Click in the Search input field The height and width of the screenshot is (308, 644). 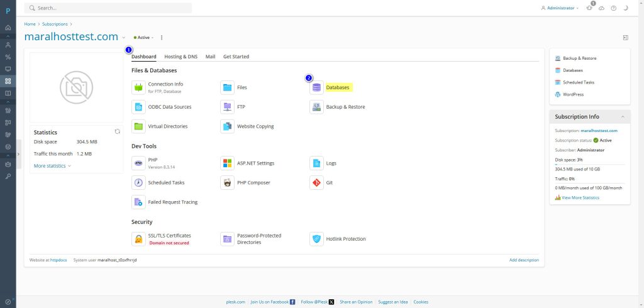(108, 8)
